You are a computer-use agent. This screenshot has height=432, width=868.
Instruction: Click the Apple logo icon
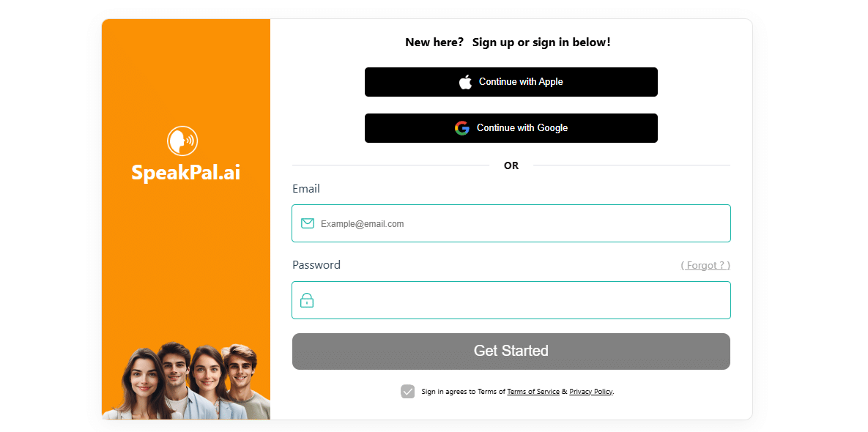click(465, 82)
